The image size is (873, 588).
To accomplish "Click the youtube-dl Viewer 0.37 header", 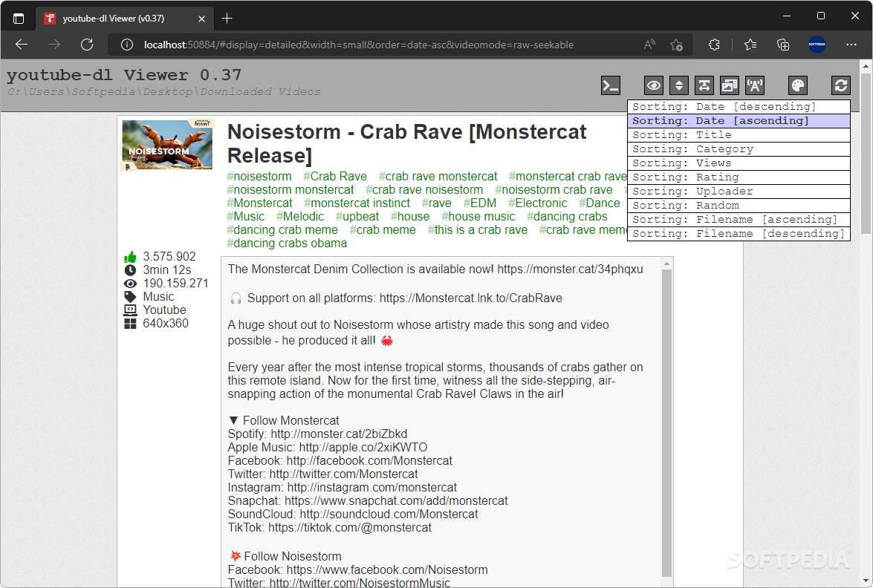I will (124, 74).
